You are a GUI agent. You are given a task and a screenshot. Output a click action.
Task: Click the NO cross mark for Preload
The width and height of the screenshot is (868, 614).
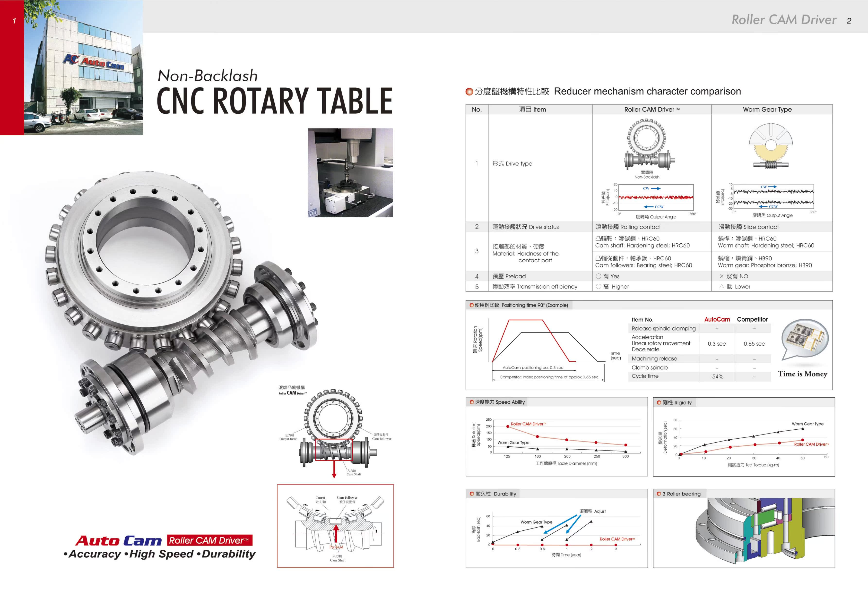721,276
